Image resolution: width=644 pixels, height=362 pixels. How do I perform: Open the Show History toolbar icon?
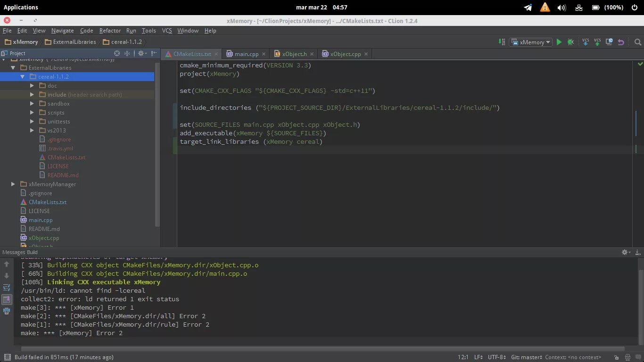[x=609, y=42]
